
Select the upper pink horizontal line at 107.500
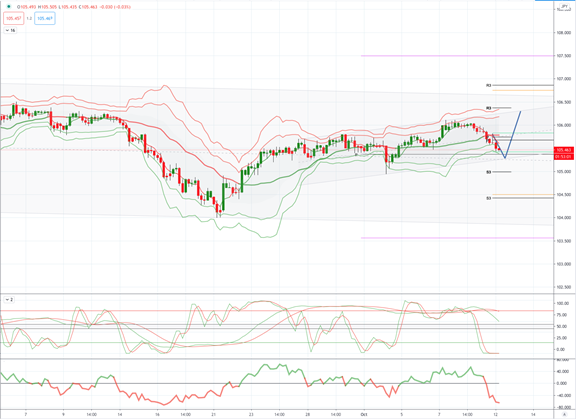(457, 56)
